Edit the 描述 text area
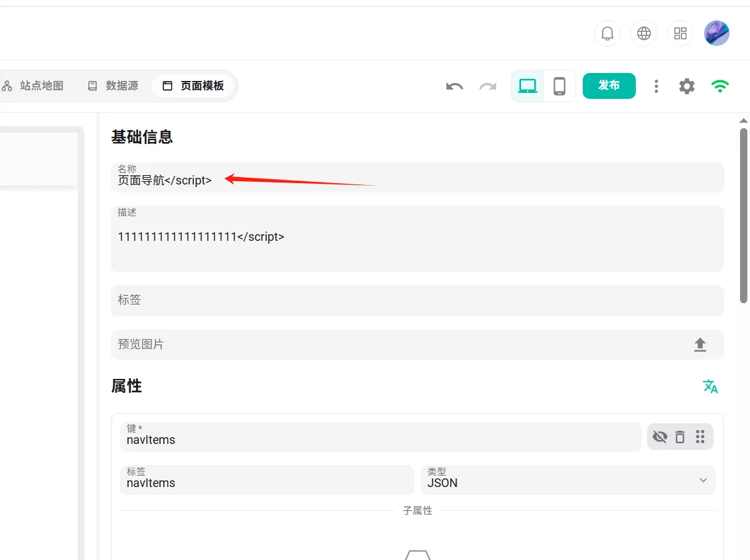 pos(417,239)
